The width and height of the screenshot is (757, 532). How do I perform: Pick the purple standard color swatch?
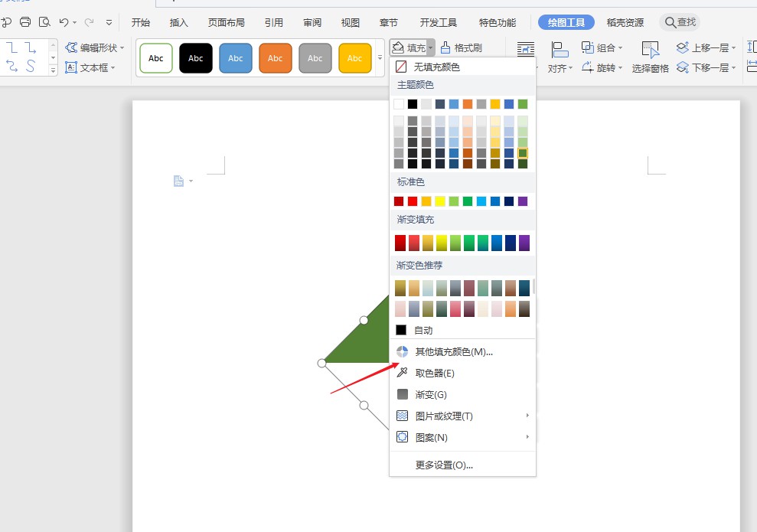click(523, 201)
